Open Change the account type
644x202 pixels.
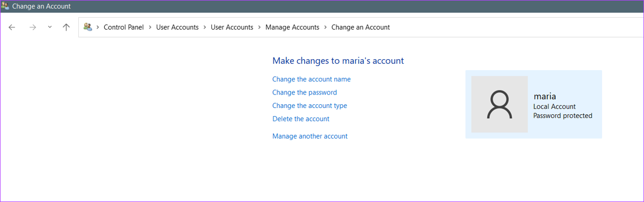coord(310,106)
